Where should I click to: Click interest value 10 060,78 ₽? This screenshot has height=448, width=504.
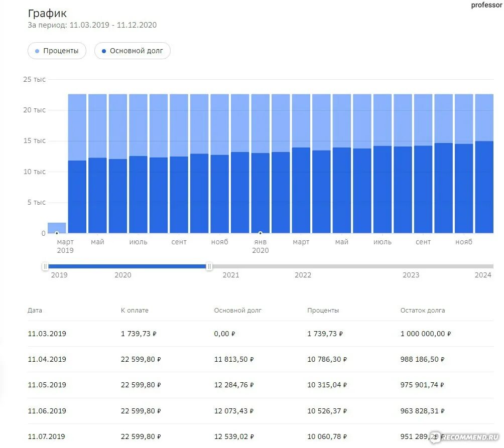coord(327,436)
